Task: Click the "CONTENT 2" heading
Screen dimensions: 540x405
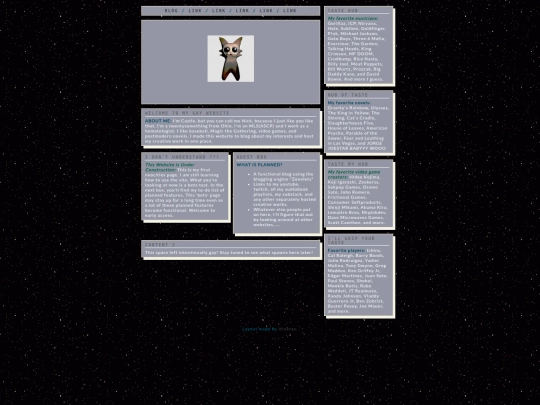Action: [160, 245]
